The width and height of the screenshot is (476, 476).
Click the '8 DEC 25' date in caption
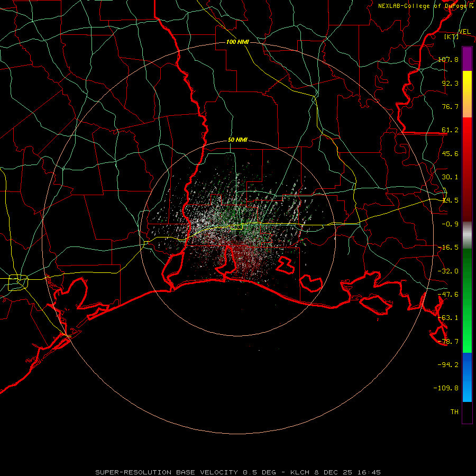[335, 472]
